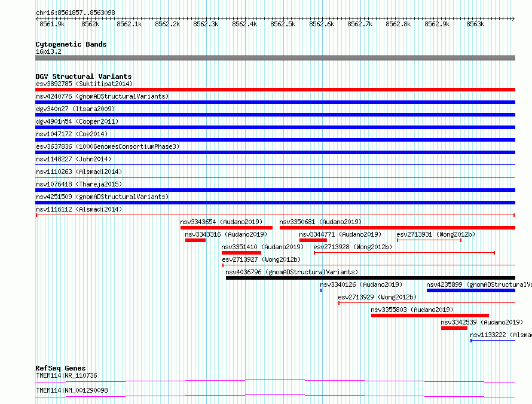The height and width of the screenshot is (404, 532).
Task: Click the RefSeq Genes track heading
Action: click(x=60, y=368)
